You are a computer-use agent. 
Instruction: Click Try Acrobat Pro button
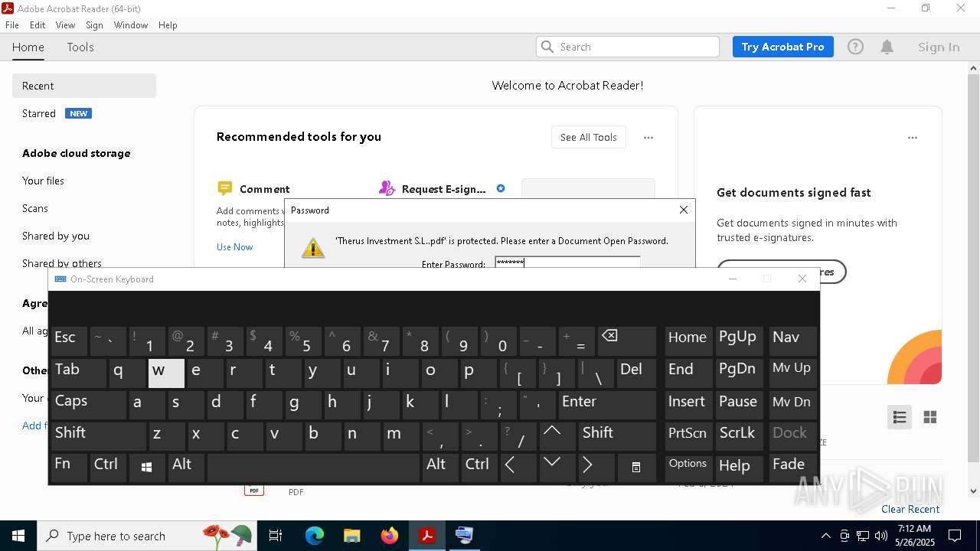782,47
